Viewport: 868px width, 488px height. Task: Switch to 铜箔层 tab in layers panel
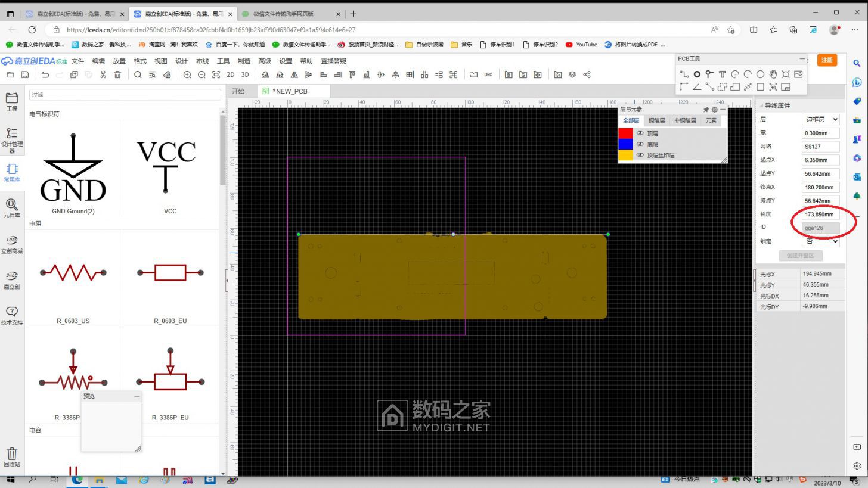coord(656,120)
